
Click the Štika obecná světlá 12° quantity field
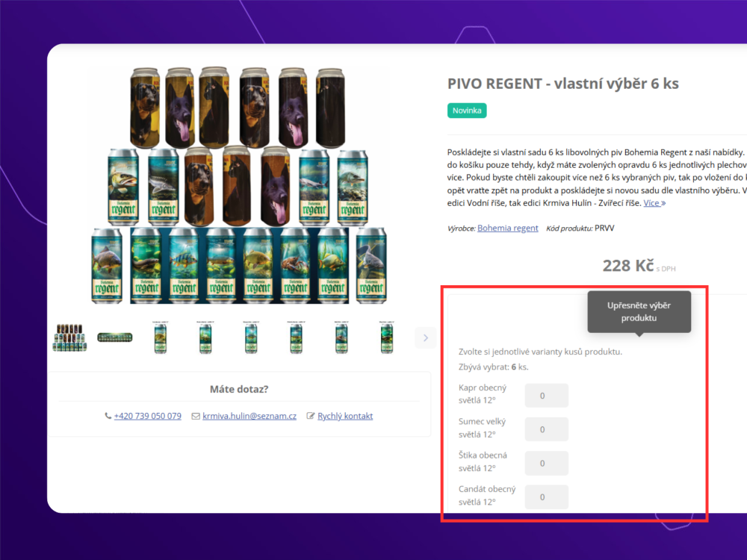[x=547, y=464]
